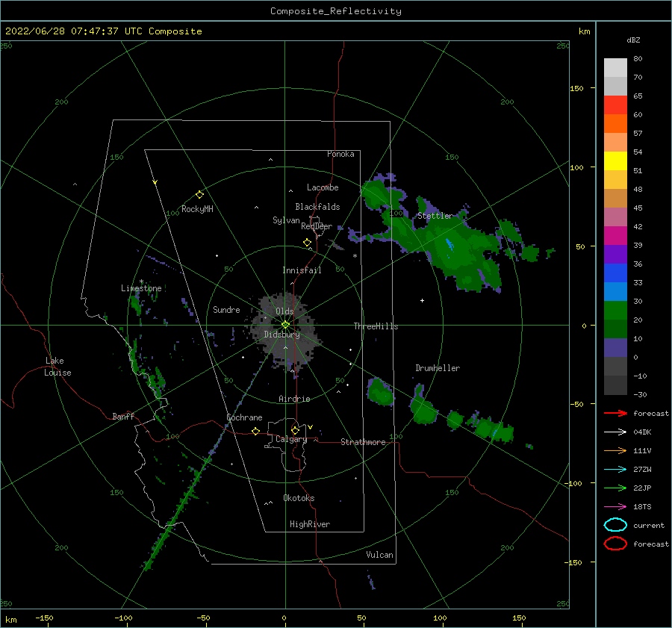Select the indigo swatch between 10 and 0

(x=615, y=348)
